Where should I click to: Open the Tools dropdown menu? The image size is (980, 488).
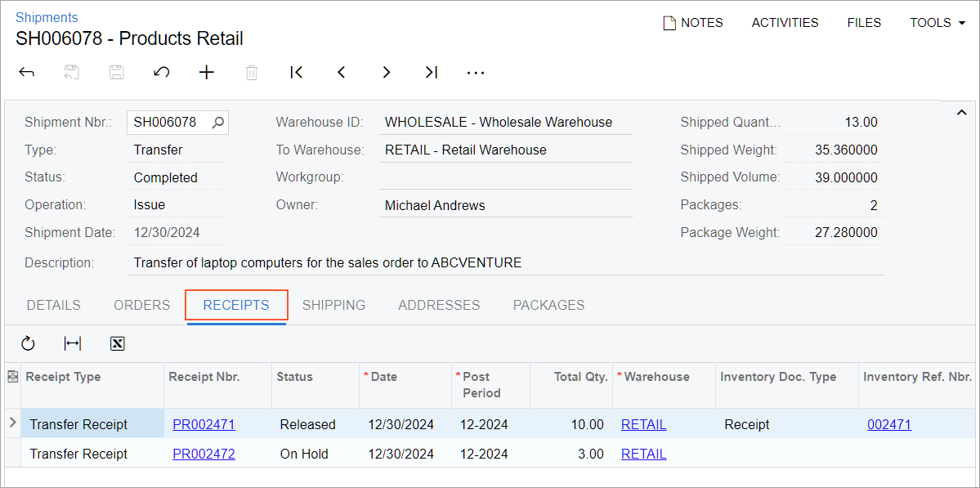938,23
